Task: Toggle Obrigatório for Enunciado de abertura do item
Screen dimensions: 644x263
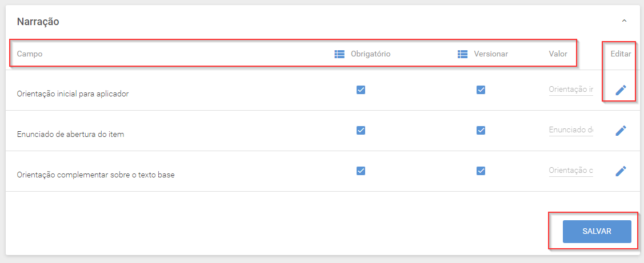Action: point(361,130)
